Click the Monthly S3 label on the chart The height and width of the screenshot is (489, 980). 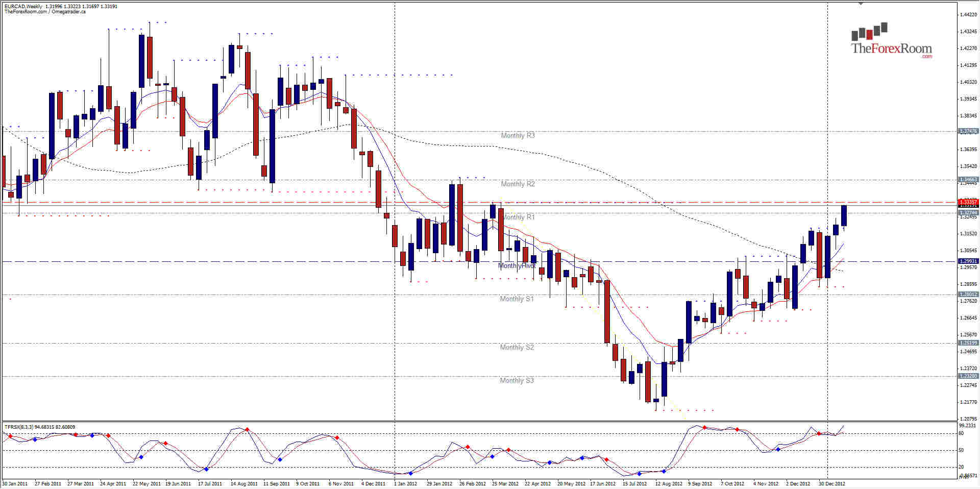click(516, 380)
